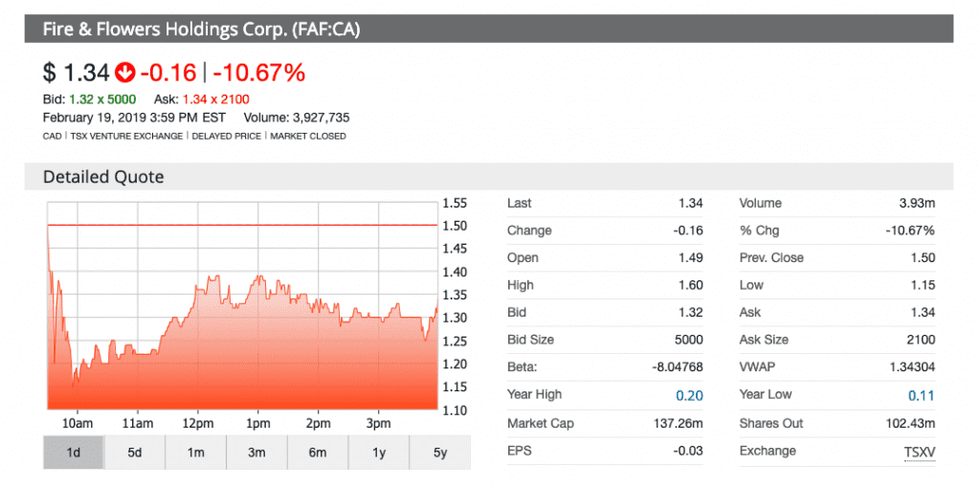The width and height of the screenshot is (980, 485).
Task: Open the 1y chart view
Action: [x=379, y=452]
